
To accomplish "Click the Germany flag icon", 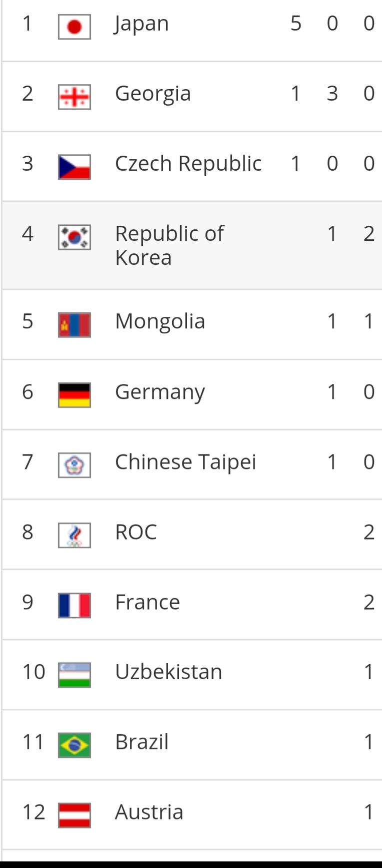I will (74, 395).
